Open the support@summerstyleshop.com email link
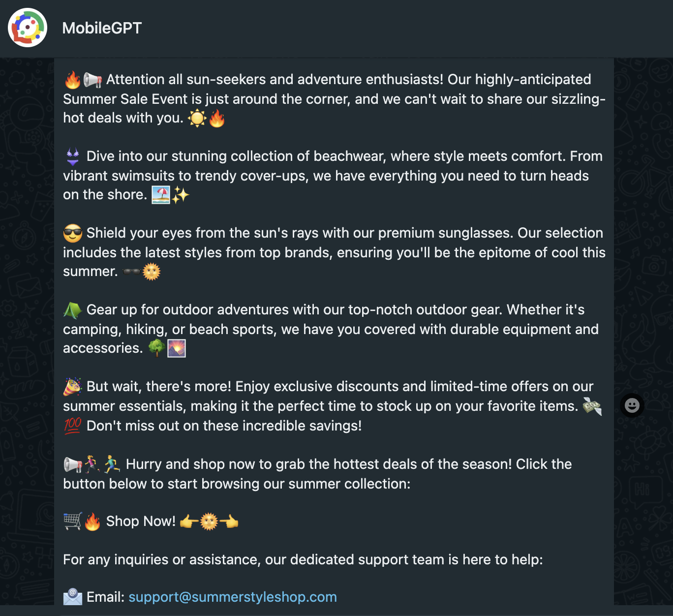 click(232, 597)
